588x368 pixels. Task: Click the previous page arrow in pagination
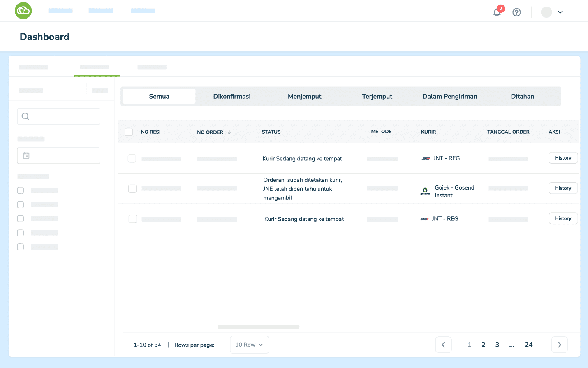pos(443,345)
